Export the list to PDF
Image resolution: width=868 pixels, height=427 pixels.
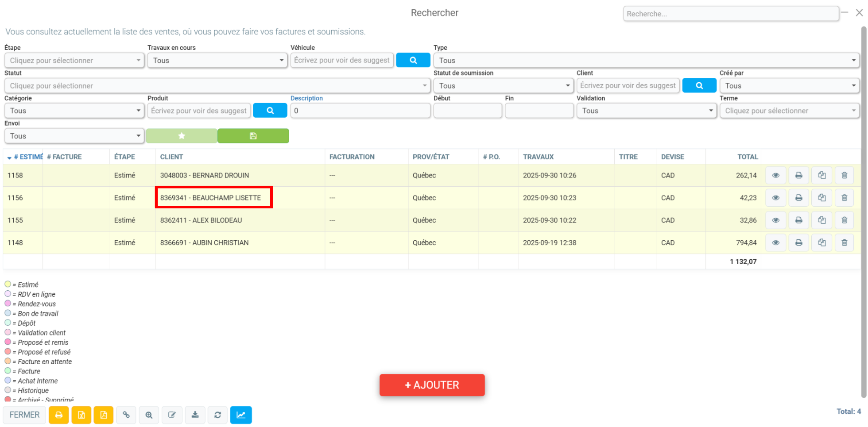coord(103,415)
